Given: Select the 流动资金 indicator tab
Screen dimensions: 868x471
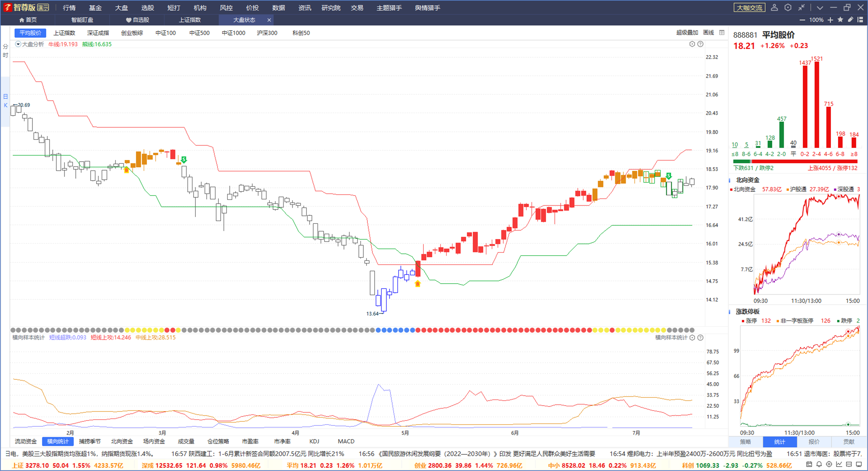Looking at the screenshot, I should pyautogui.click(x=26, y=441).
